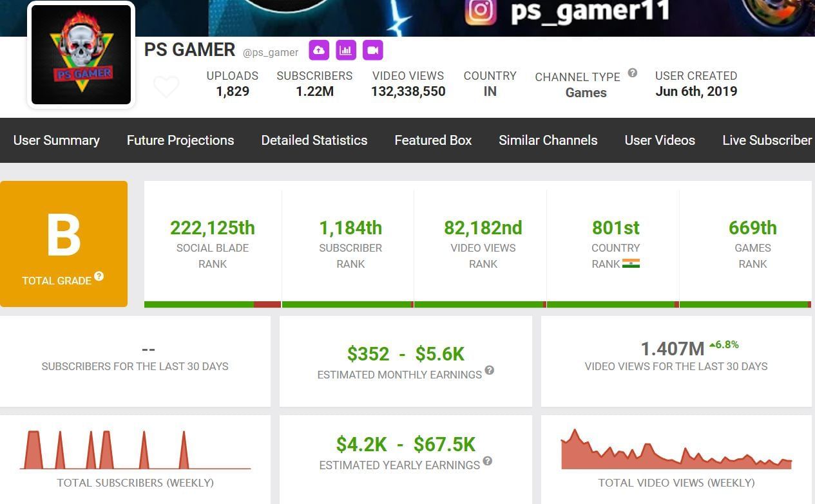Click the Total Grade help icon

coord(99,276)
